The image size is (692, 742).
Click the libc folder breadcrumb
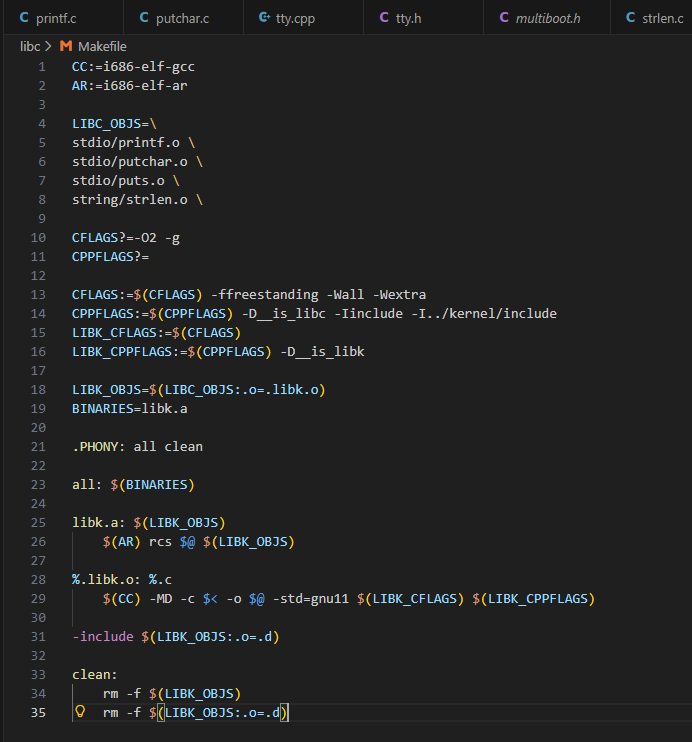pyautogui.click(x=30, y=46)
